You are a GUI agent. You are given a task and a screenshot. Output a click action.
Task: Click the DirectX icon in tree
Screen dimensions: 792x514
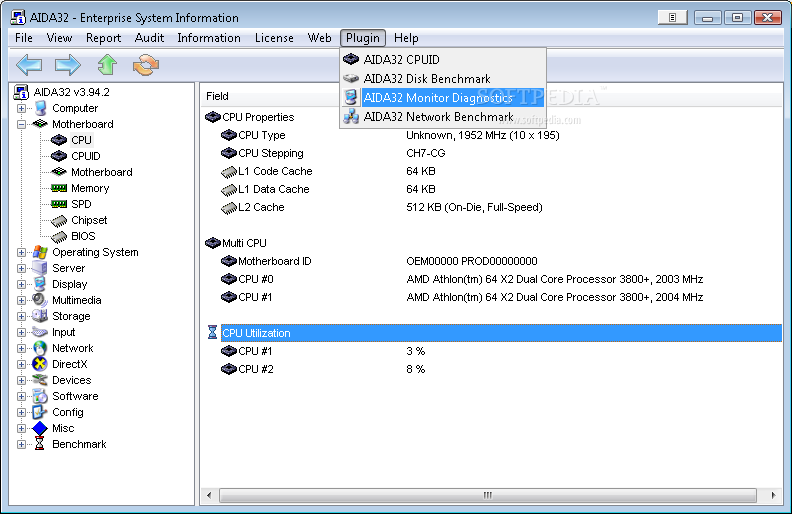[x=40, y=364]
